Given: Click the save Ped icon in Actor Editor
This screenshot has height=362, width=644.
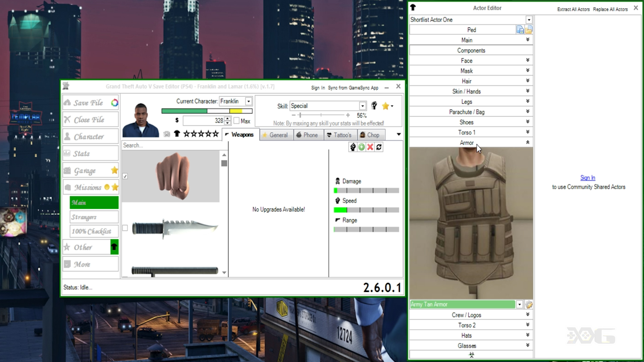Looking at the screenshot, I should click(x=520, y=30).
